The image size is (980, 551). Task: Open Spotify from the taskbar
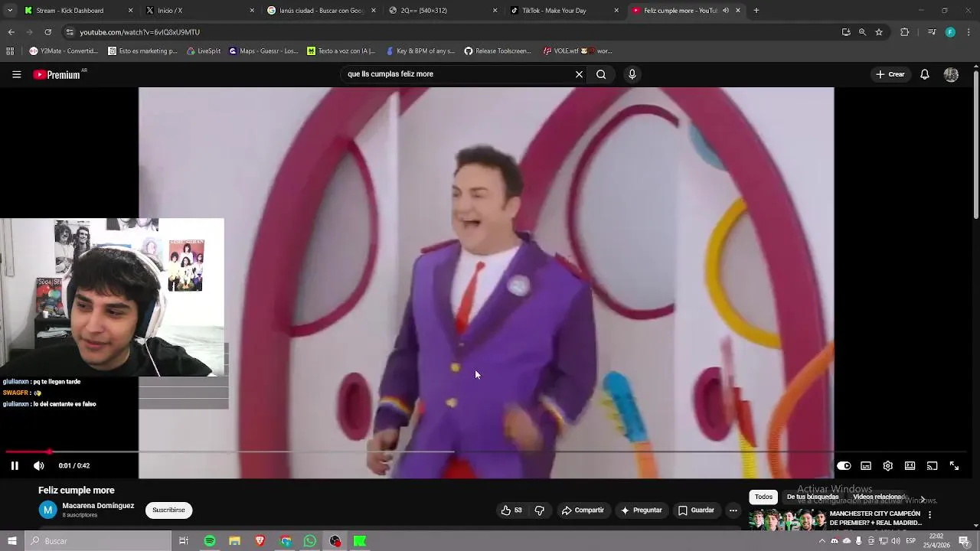coord(210,541)
